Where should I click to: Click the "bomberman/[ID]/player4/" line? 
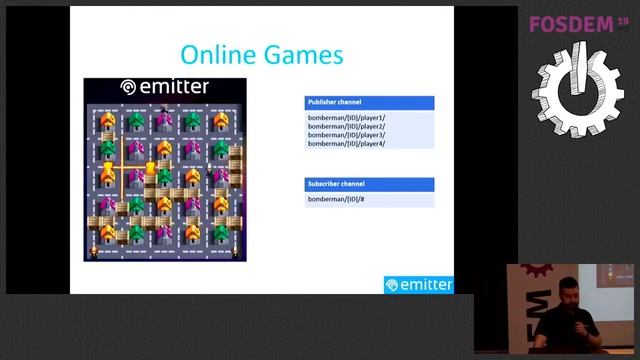click(346, 144)
